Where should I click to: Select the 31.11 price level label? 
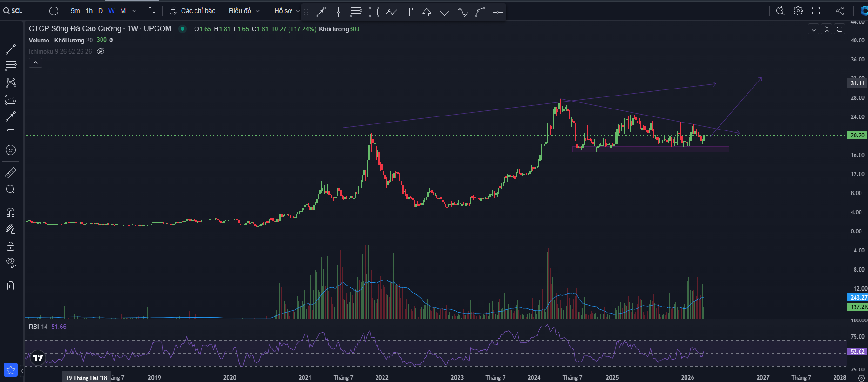coord(857,83)
